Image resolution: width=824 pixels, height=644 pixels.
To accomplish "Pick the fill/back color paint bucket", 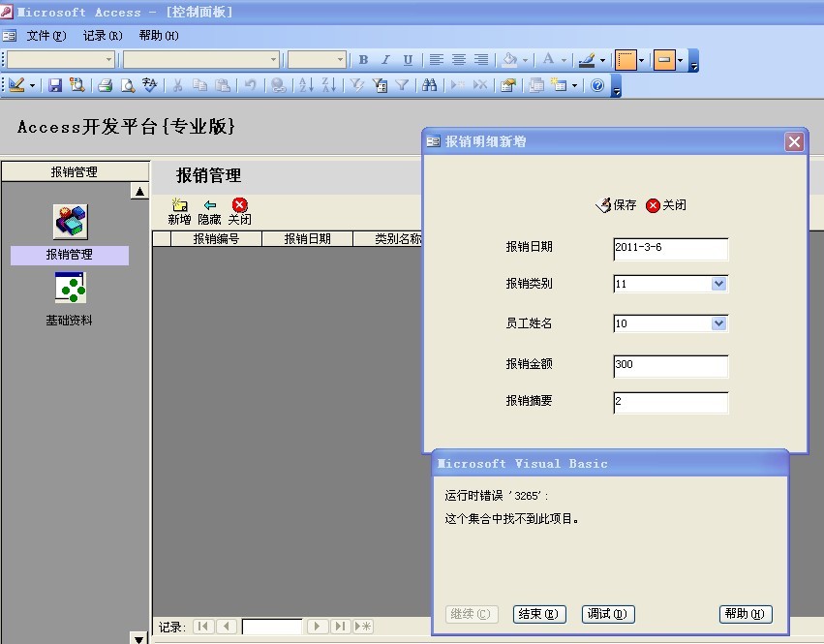I will 509,60.
